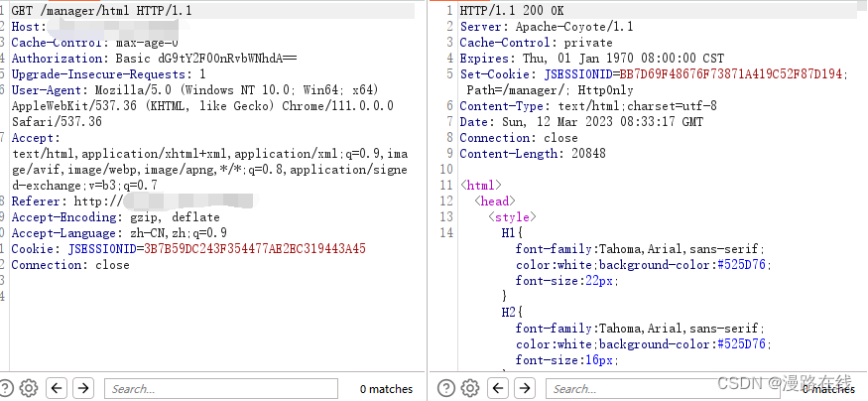Open search settings gear in response panel
The image size is (868, 401).
[470, 388]
